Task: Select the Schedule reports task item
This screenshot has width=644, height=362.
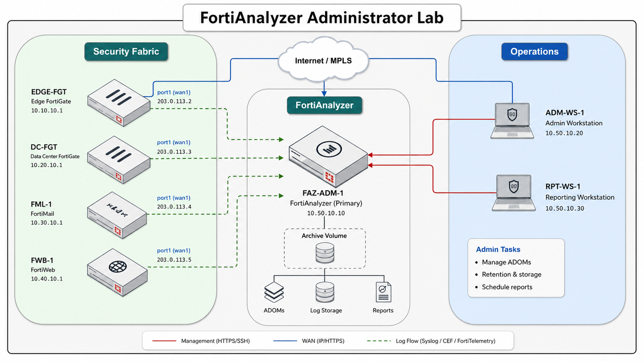Action: [507, 287]
